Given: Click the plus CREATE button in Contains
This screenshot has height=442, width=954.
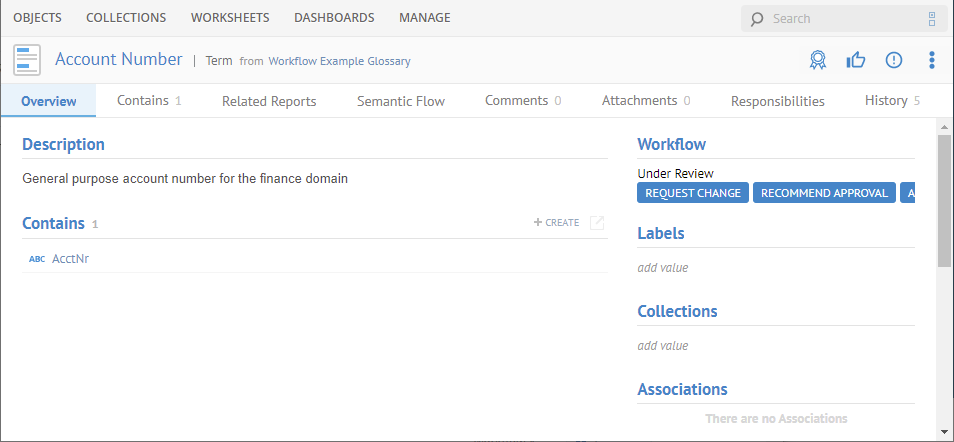Looking at the screenshot, I should coord(557,223).
